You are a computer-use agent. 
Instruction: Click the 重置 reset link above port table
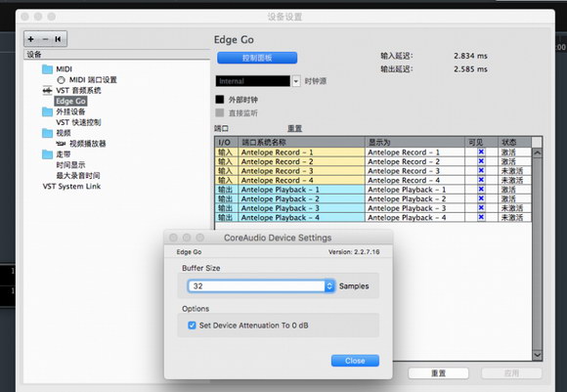[x=294, y=128]
